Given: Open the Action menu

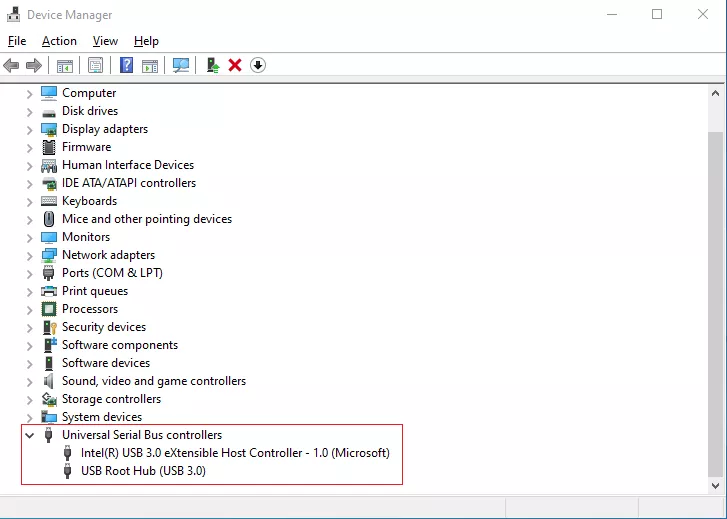Looking at the screenshot, I should click(x=59, y=41).
